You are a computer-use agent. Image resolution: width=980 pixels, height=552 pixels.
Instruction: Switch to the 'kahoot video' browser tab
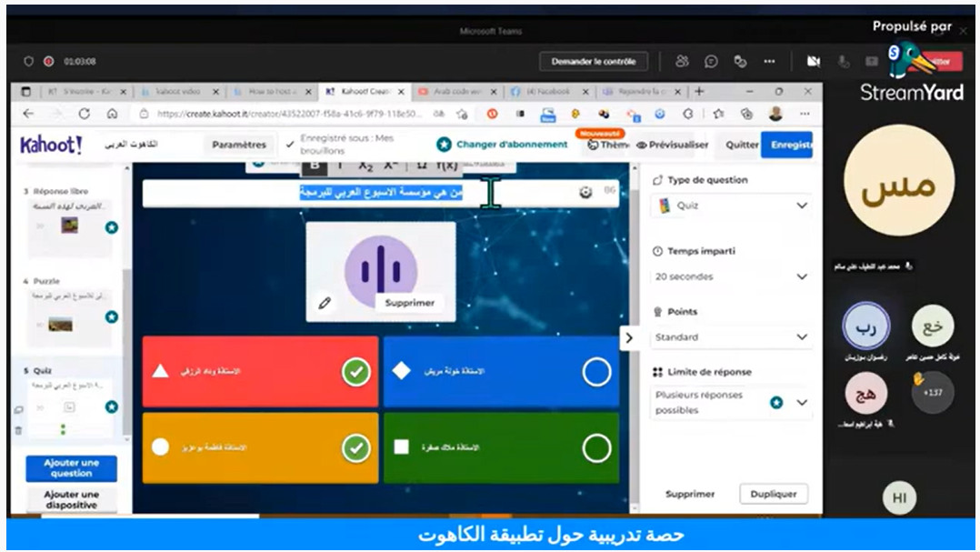point(180,91)
